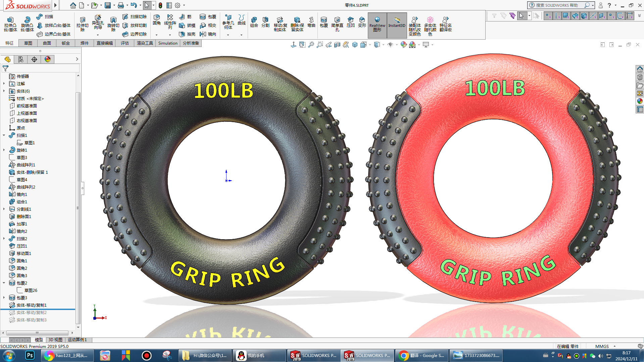Open Options gear in top toolbar
Screen dimensions: 644x362
point(178,5)
